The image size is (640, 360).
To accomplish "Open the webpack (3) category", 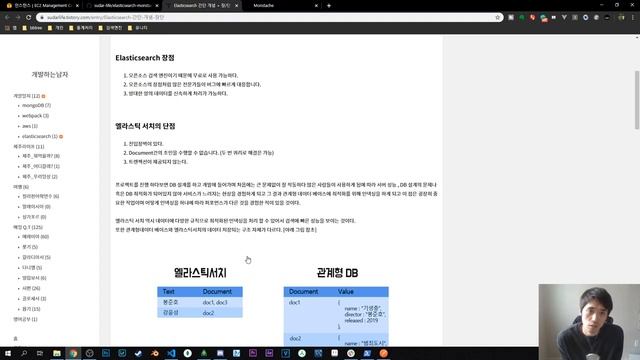I will tap(36, 116).
